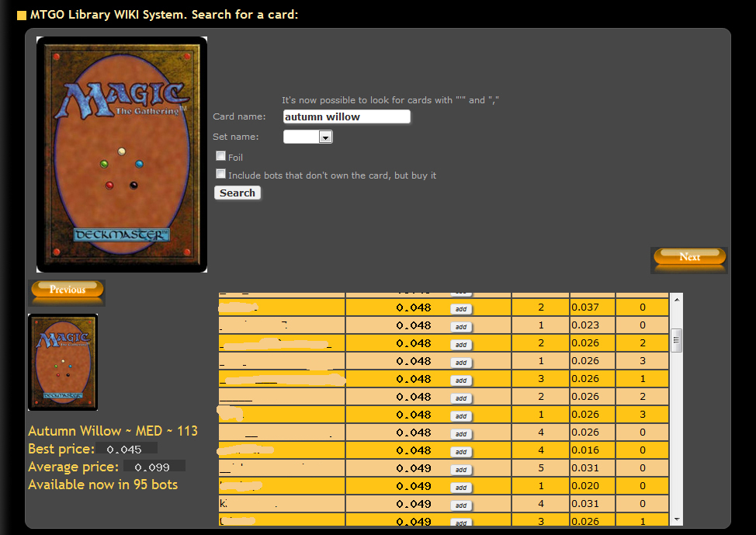The height and width of the screenshot is (535, 756).
Task: Click the Search button
Action: tap(238, 193)
